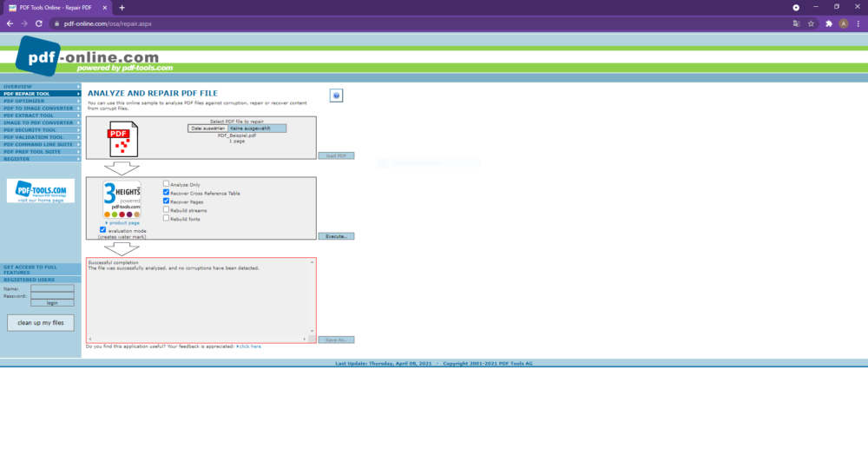868x475 pixels.
Task: Click result box scroll up arrow
Action: click(x=312, y=262)
